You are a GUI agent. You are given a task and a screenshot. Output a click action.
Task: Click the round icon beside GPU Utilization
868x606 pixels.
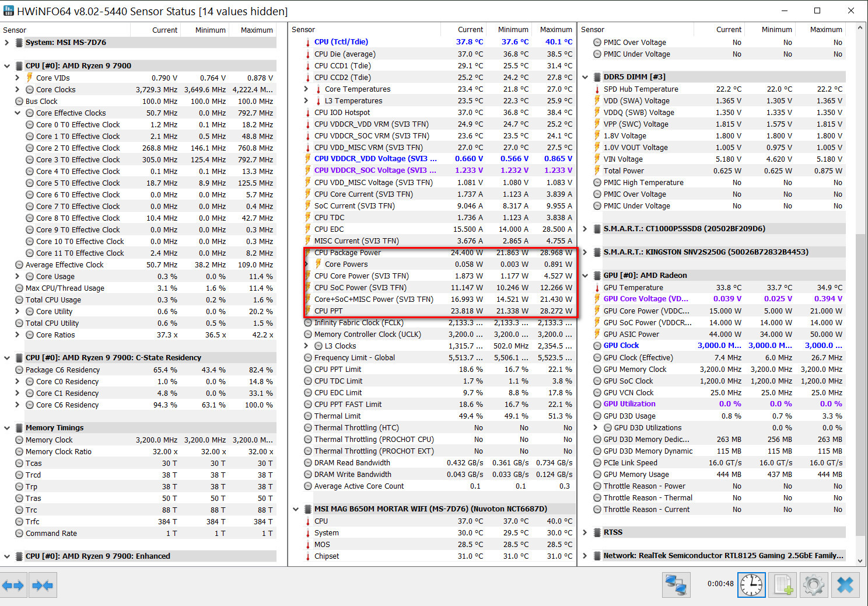pyautogui.click(x=597, y=404)
